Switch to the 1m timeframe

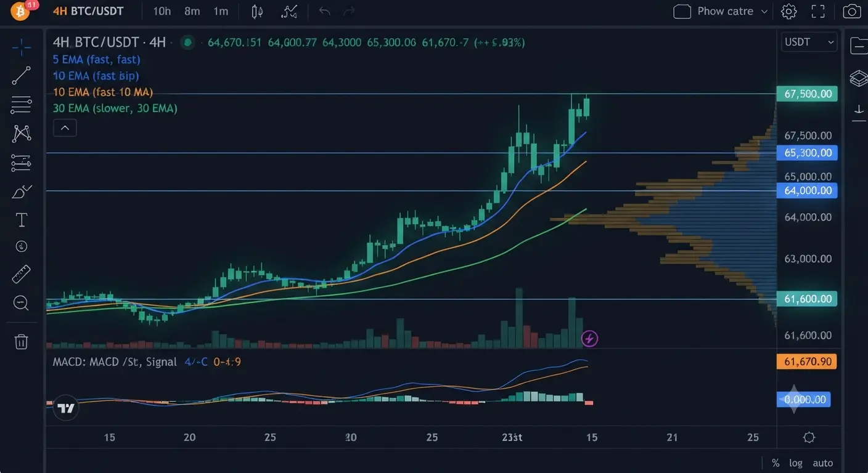[x=220, y=11]
